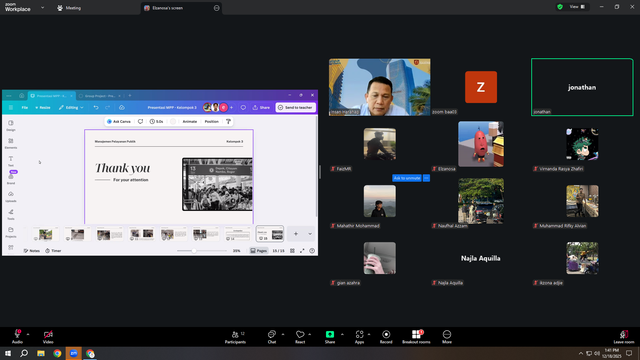The width and height of the screenshot is (640, 360).
Task: Open the Elements panel in Canva sidebar
Action: pos(11,143)
